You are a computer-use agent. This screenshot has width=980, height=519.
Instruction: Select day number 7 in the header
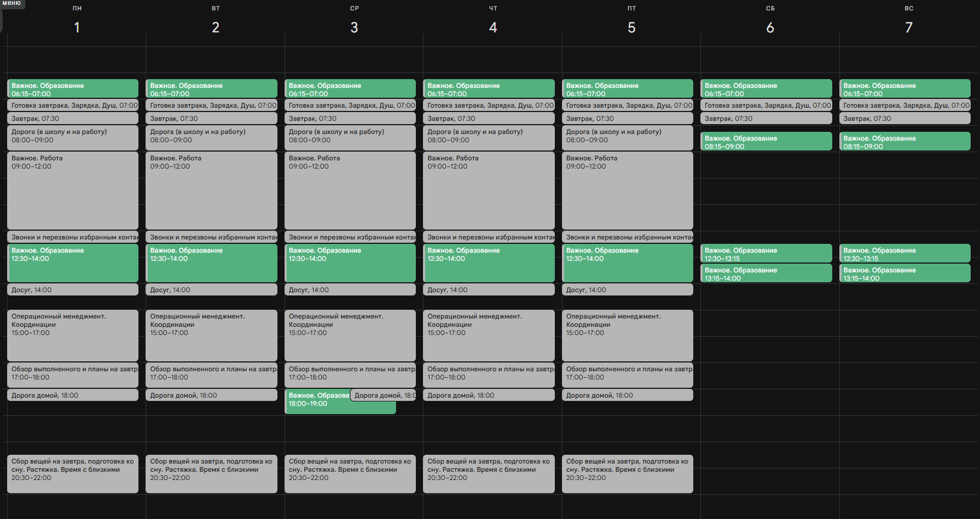pyautogui.click(x=909, y=27)
